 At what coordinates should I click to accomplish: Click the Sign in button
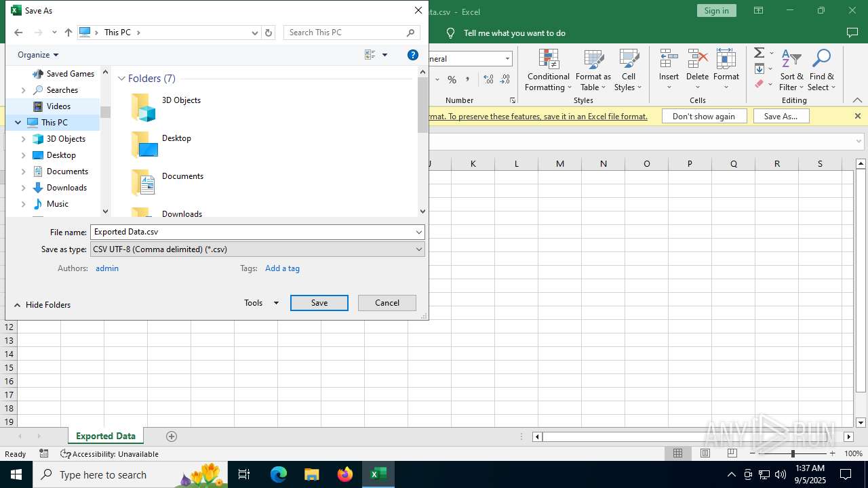tap(716, 10)
